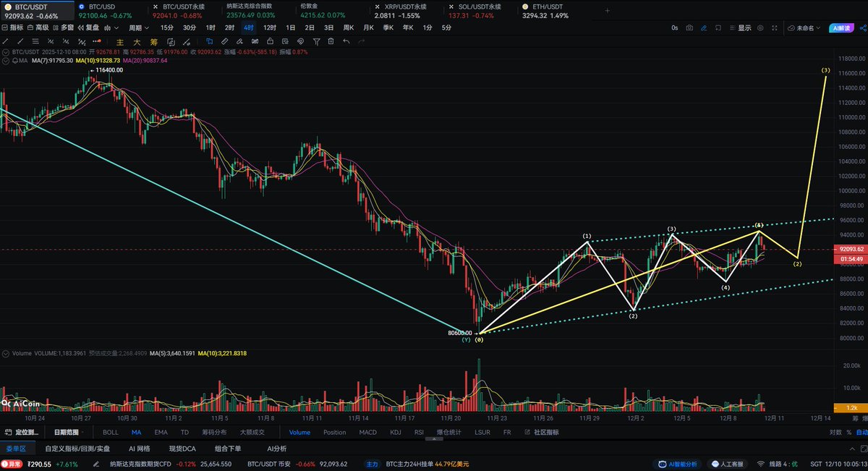Click the 筹 chip distribution button

click(x=154, y=42)
